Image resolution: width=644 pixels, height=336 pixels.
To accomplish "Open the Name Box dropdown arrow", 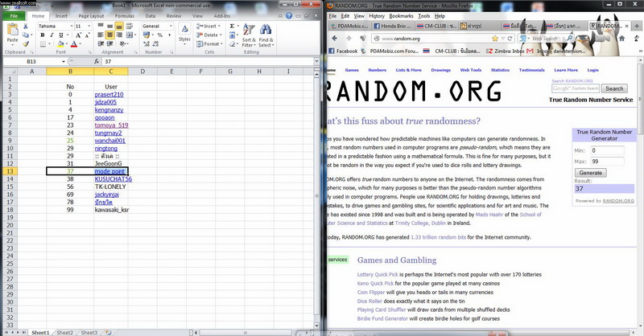I will point(64,62).
